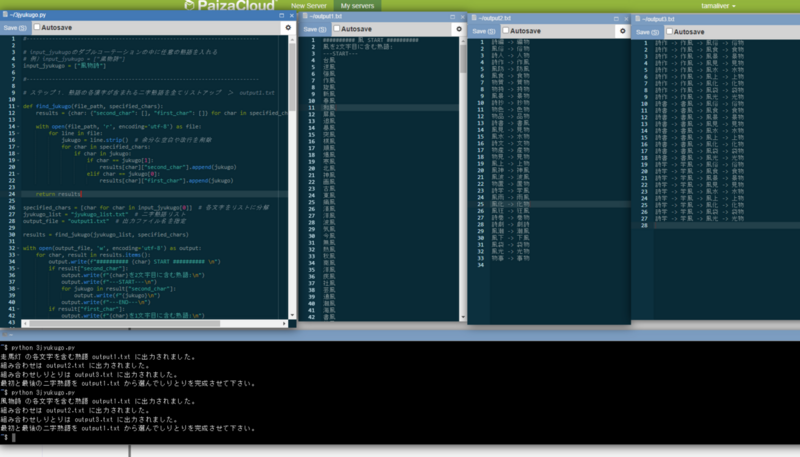The height and width of the screenshot is (457, 800).
Task: Enable Autosave in 3jyukugo.py window
Action: (37, 27)
